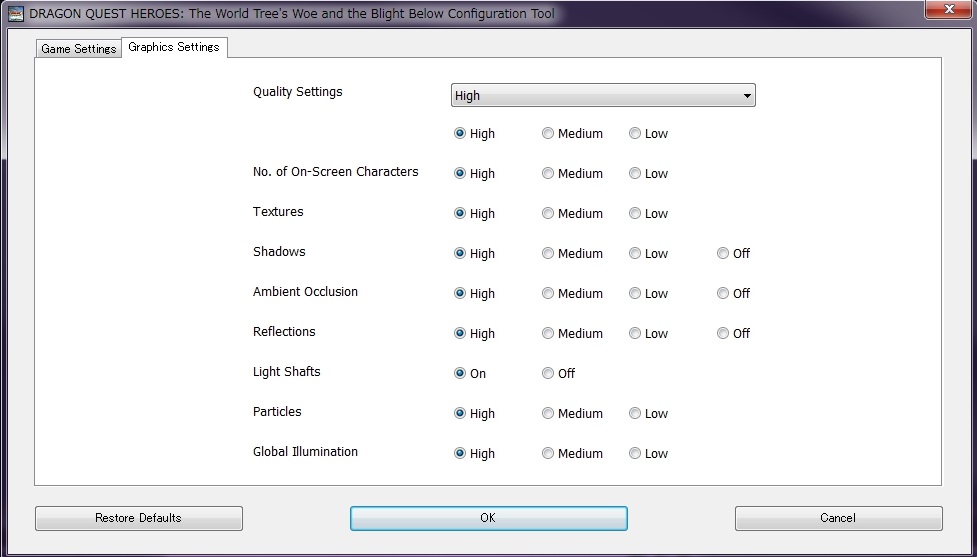Image resolution: width=977 pixels, height=557 pixels.
Task: Click the Cancel button
Action: [x=839, y=518]
